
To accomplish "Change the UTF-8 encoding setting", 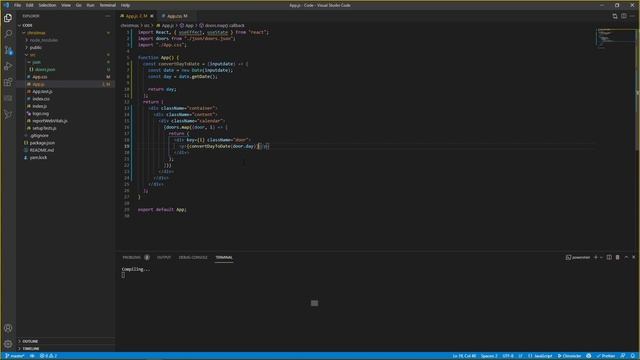I will [508, 356].
